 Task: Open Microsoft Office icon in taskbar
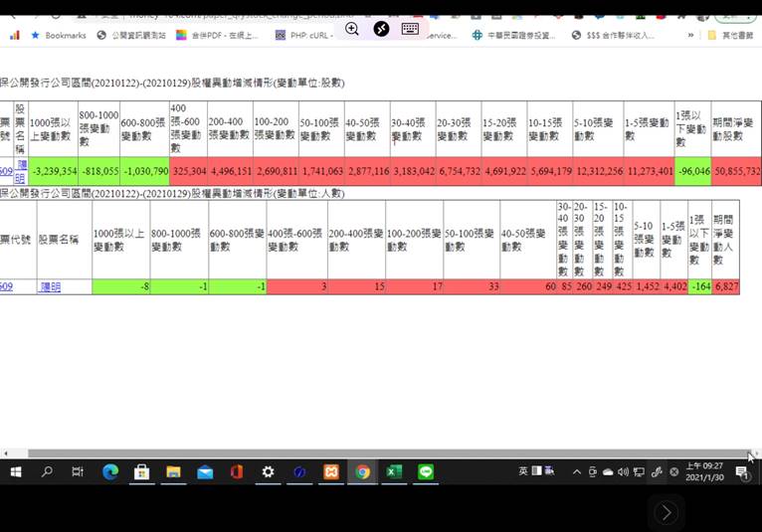237,472
